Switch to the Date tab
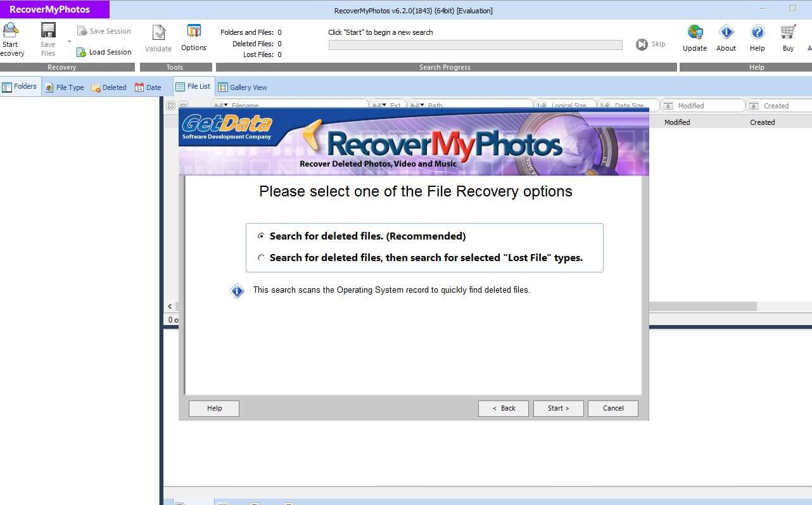The width and height of the screenshot is (812, 505). coord(148,87)
